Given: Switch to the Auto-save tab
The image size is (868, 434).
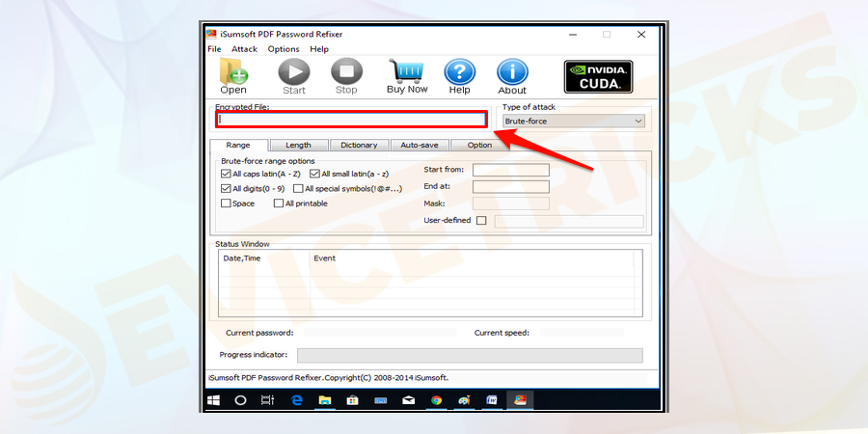Looking at the screenshot, I should (x=420, y=145).
